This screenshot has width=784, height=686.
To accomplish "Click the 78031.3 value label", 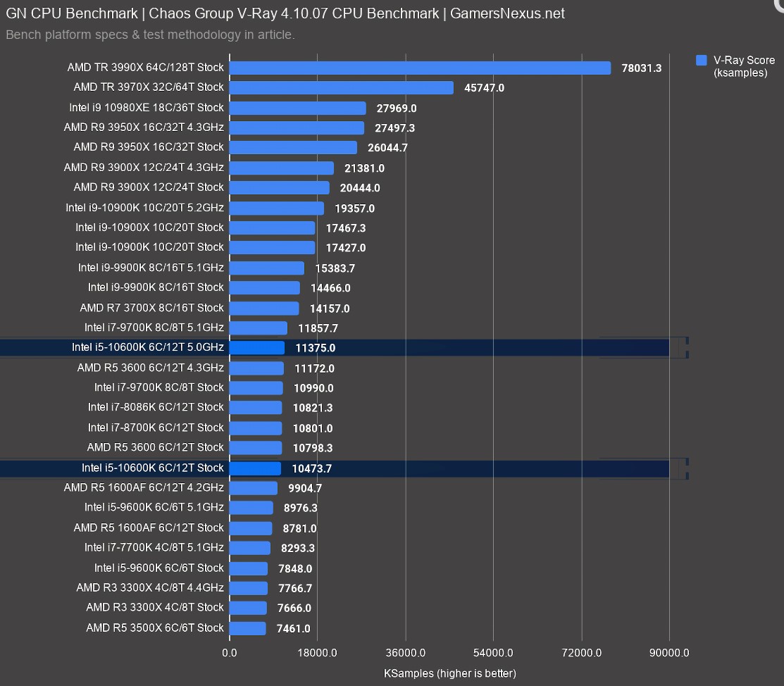I will click(x=641, y=68).
